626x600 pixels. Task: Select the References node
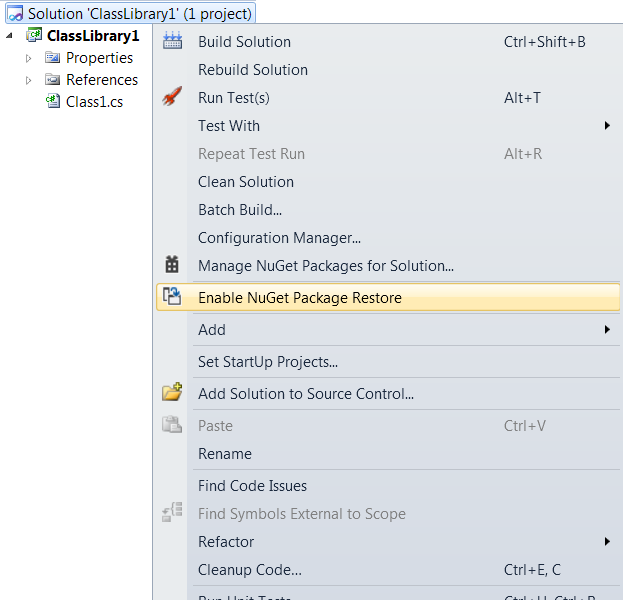102,80
